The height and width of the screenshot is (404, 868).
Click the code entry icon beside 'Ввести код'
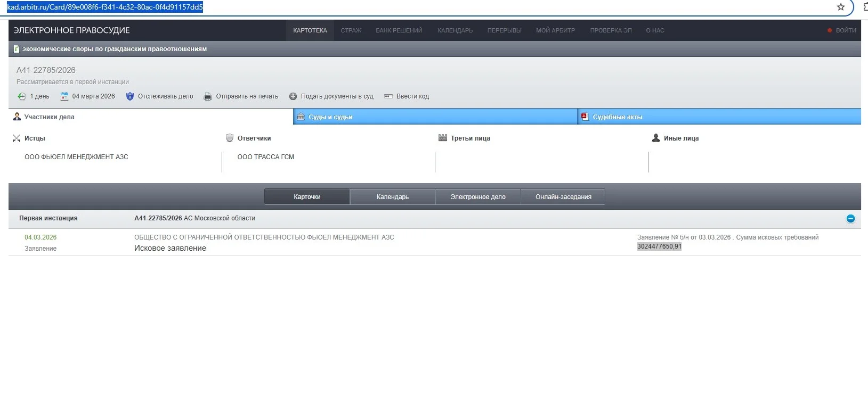coord(388,96)
